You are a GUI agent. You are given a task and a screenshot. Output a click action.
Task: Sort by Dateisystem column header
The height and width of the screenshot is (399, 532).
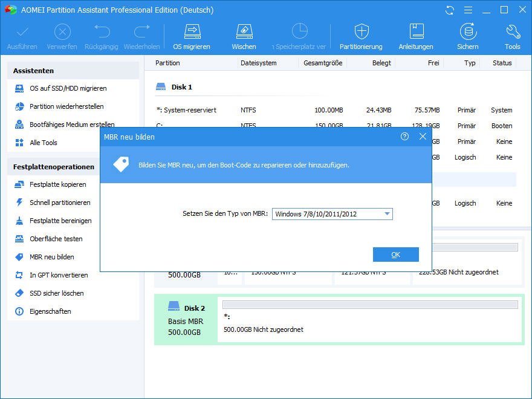point(259,63)
